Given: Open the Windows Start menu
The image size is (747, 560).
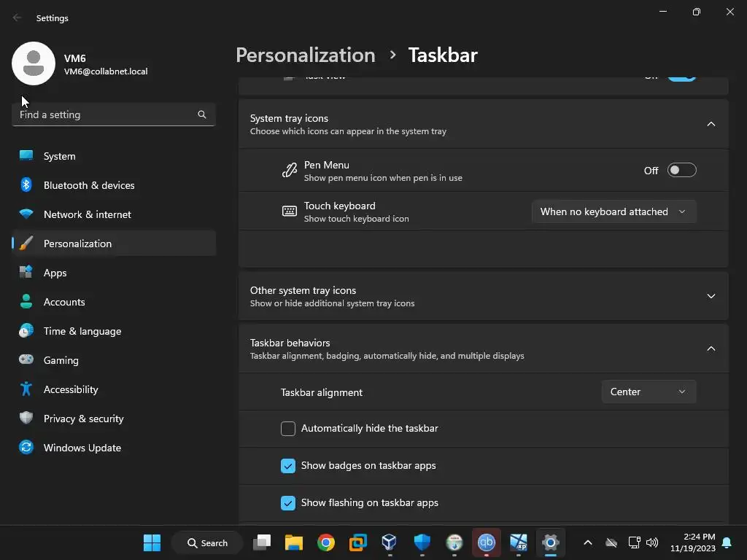Looking at the screenshot, I should [x=152, y=542].
